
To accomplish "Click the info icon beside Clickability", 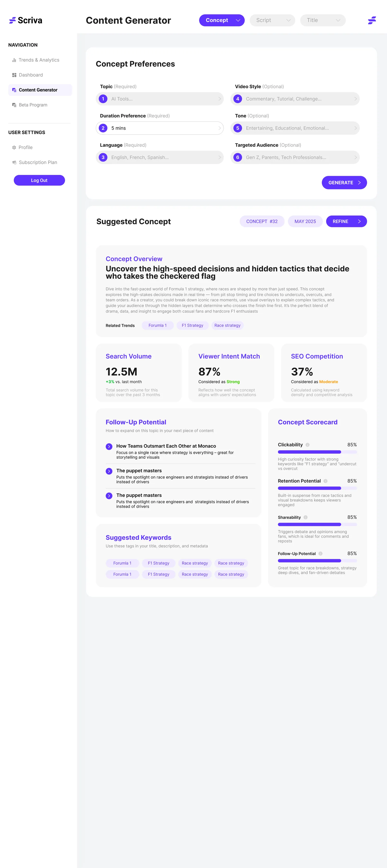I will point(307,445).
